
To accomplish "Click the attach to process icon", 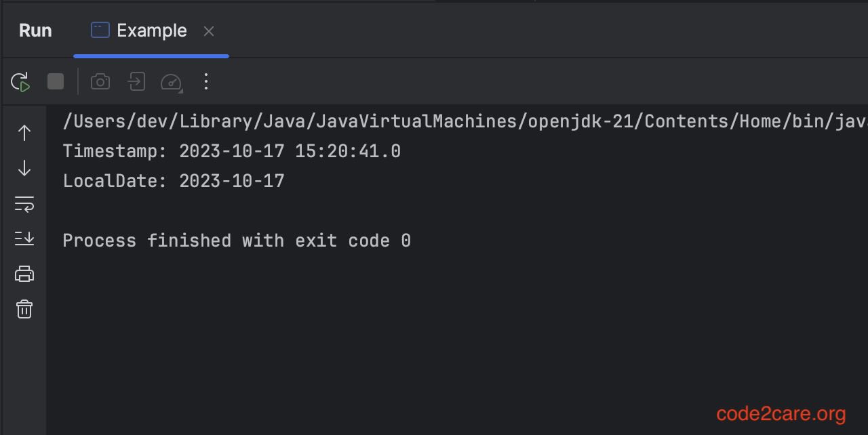I will (x=136, y=81).
